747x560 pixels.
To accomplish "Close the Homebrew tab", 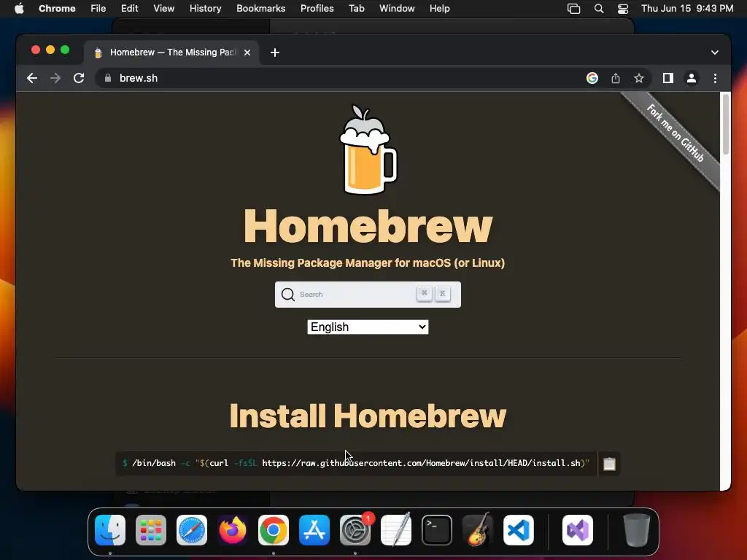I will coord(247,52).
